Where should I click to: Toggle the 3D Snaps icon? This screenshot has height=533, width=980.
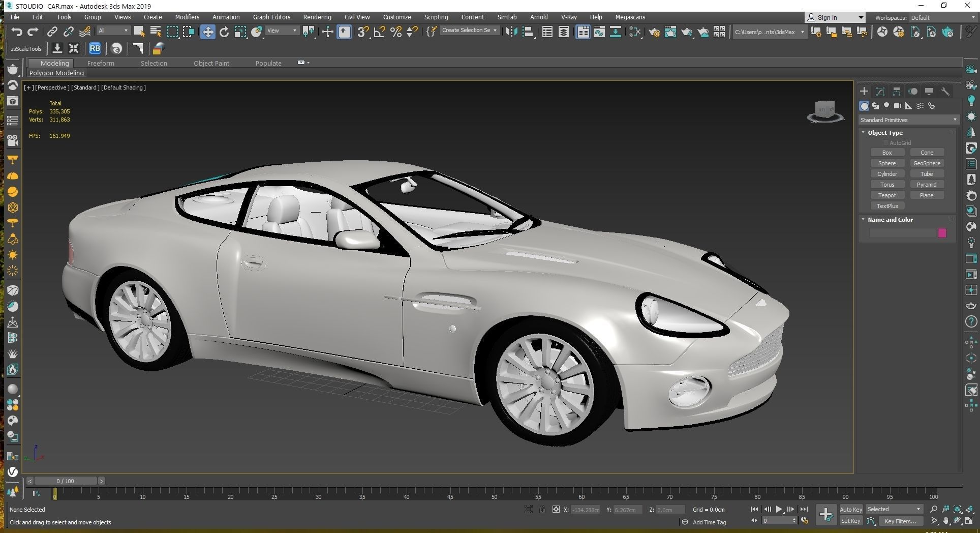click(x=362, y=32)
